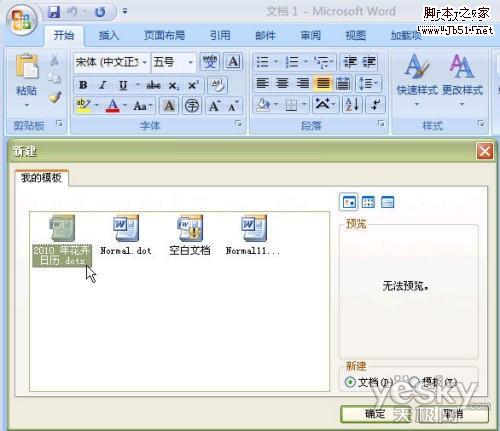Click the phonetic guide 文 icon
The width and height of the screenshot is (500, 431).
[x=210, y=62]
